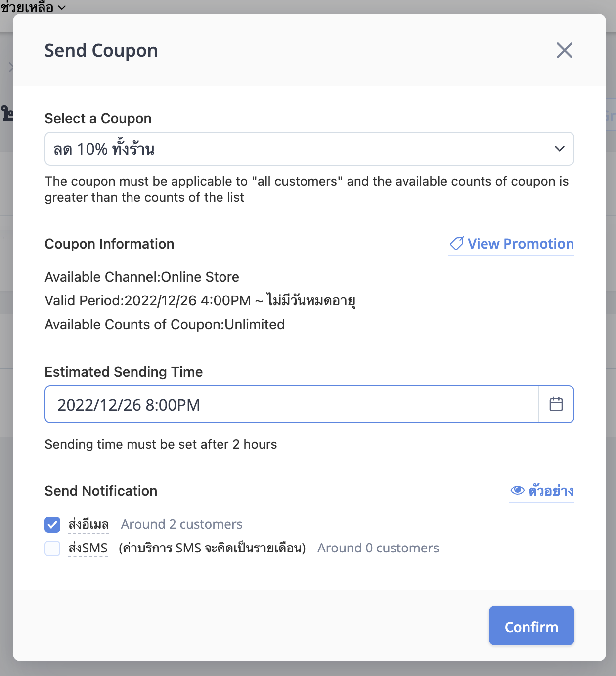Viewport: 616px width, 676px height.
Task: Open the ช่วยเหลือ help menu
Action: pyautogui.click(x=33, y=7)
